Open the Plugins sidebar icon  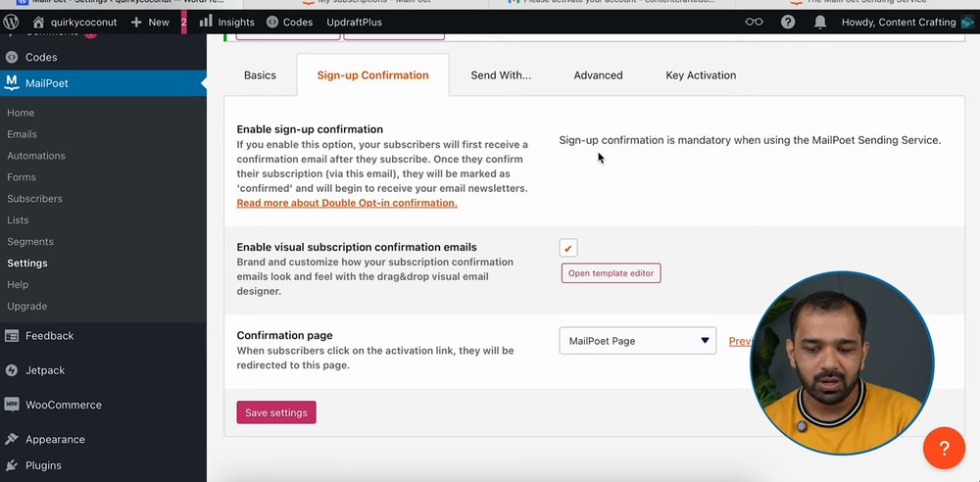click(x=11, y=465)
